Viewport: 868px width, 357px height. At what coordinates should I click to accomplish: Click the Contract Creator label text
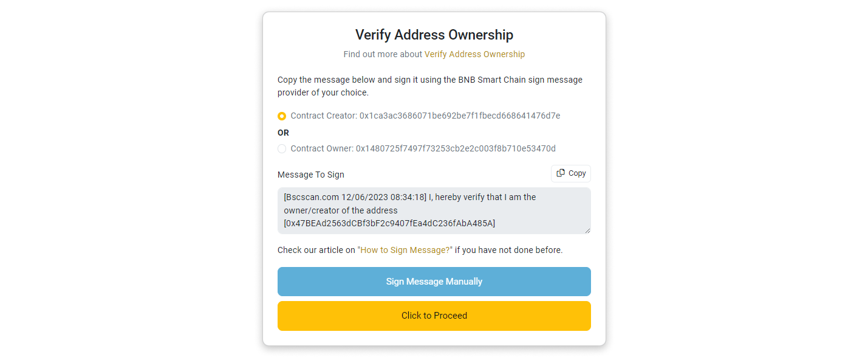[x=323, y=116]
